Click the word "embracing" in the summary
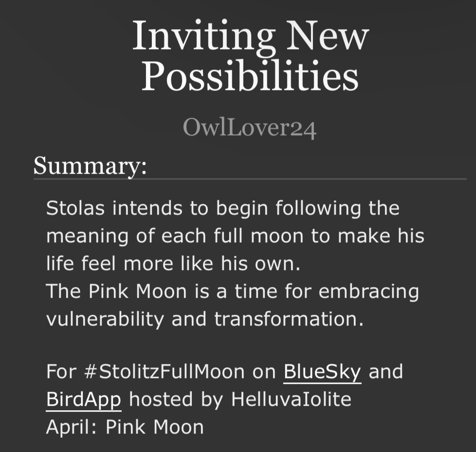This screenshot has height=452, width=476. [x=368, y=291]
